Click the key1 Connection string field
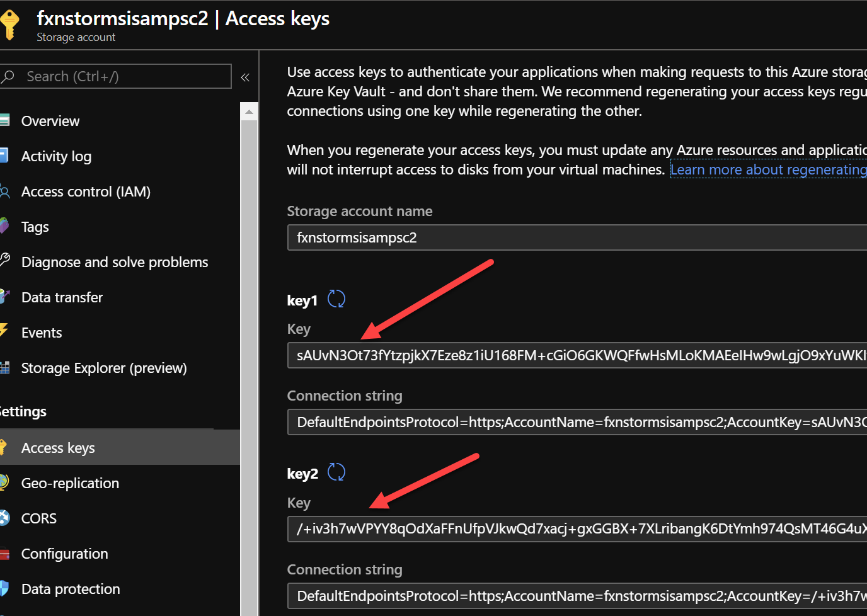The height and width of the screenshot is (616, 867). (577, 422)
